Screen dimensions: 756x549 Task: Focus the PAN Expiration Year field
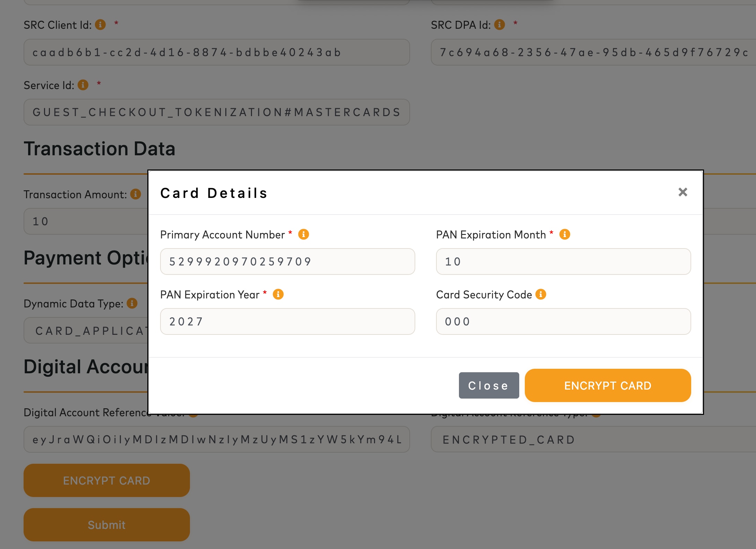tap(288, 321)
